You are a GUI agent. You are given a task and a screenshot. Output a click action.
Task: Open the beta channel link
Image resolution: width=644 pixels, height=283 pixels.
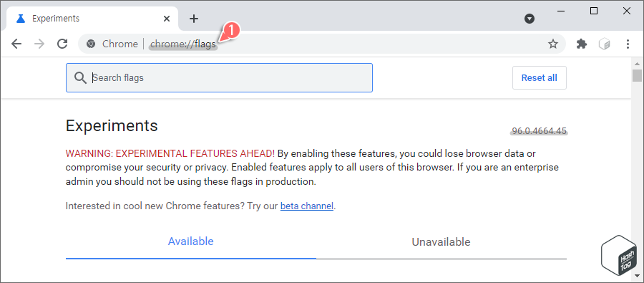(x=307, y=206)
